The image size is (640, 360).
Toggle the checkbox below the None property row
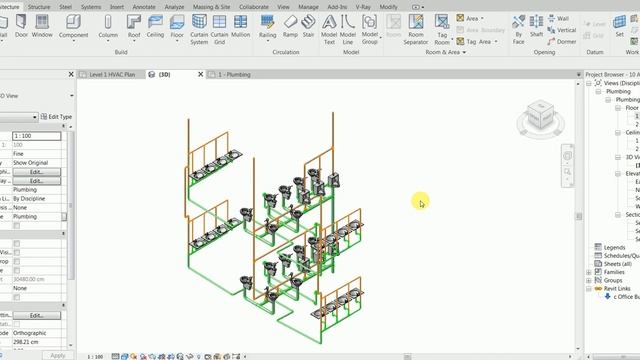[x=16, y=297]
